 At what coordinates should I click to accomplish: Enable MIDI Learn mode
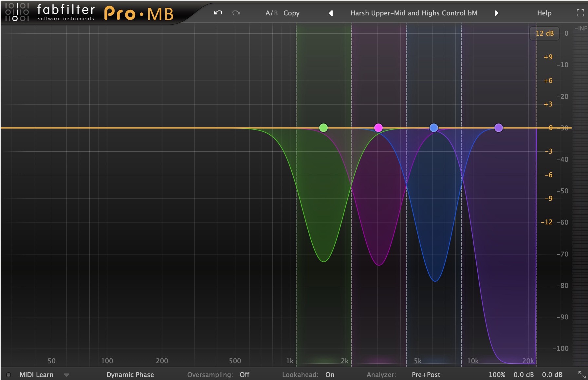click(36, 375)
